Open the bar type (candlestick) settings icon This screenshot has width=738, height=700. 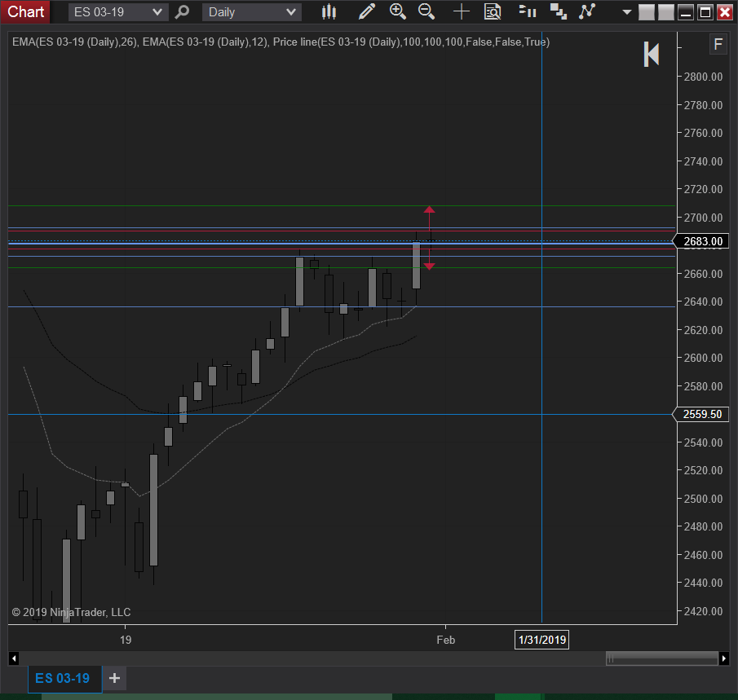tap(329, 11)
